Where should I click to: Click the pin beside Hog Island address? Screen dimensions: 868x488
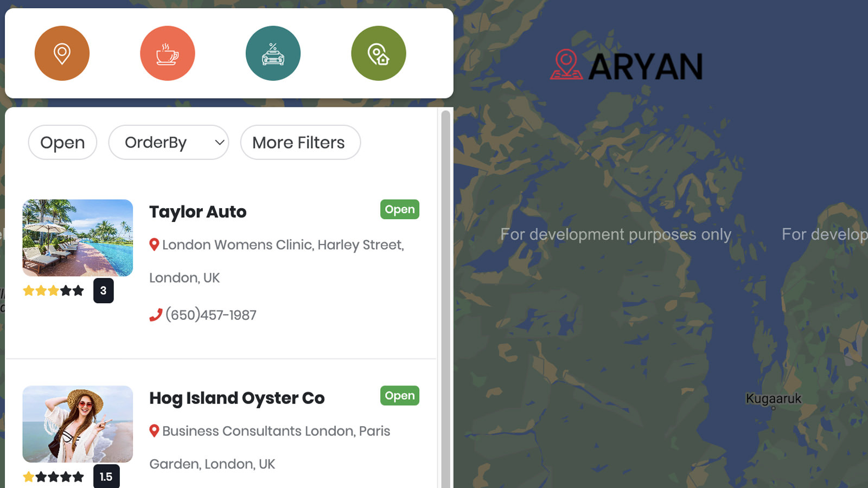click(154, 431)
